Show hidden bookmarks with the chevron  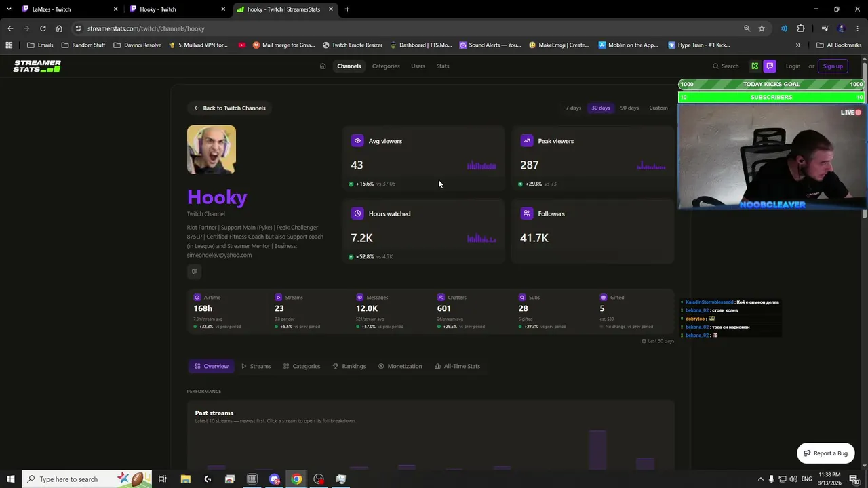click(x=798, y=45)
